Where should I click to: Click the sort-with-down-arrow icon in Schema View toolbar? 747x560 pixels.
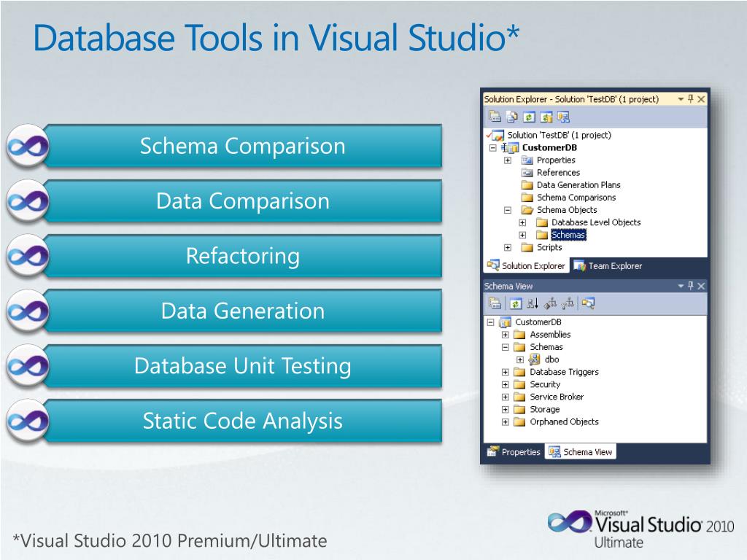coord(533,303)
